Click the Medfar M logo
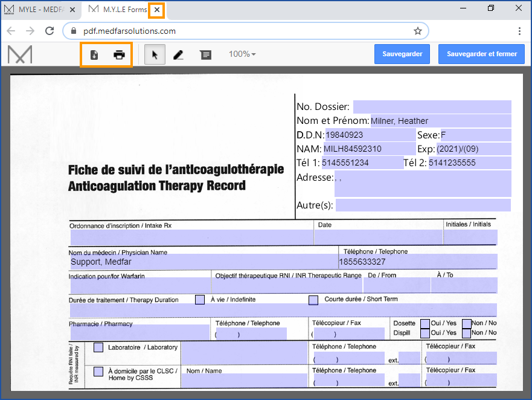 click(x=20, y=54)
